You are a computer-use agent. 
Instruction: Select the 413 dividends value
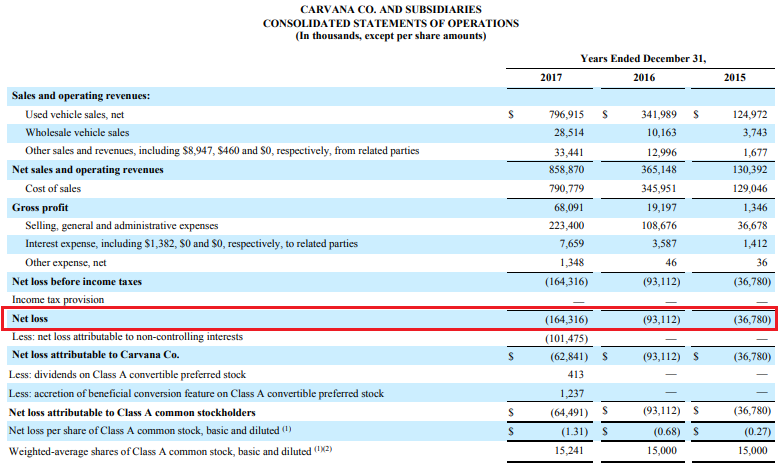click(x=575, y=375)
